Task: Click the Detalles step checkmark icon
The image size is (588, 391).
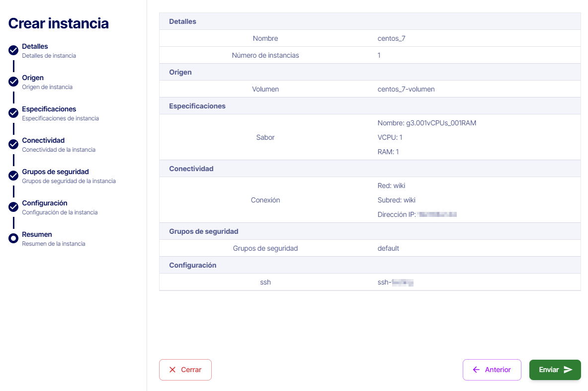Action: (13, 50)
